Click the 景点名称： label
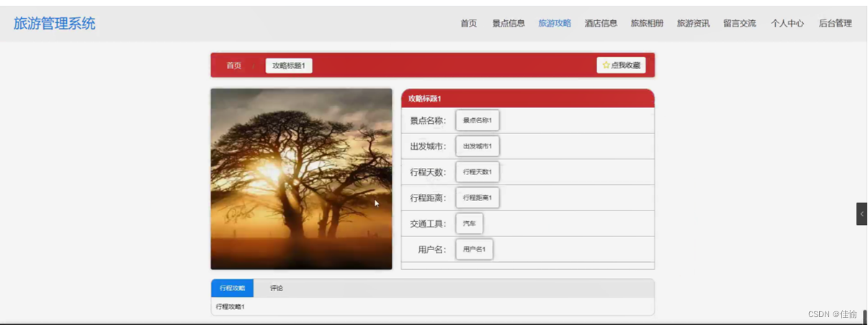The height and width of the screenshot is (325, 868). 429,121
